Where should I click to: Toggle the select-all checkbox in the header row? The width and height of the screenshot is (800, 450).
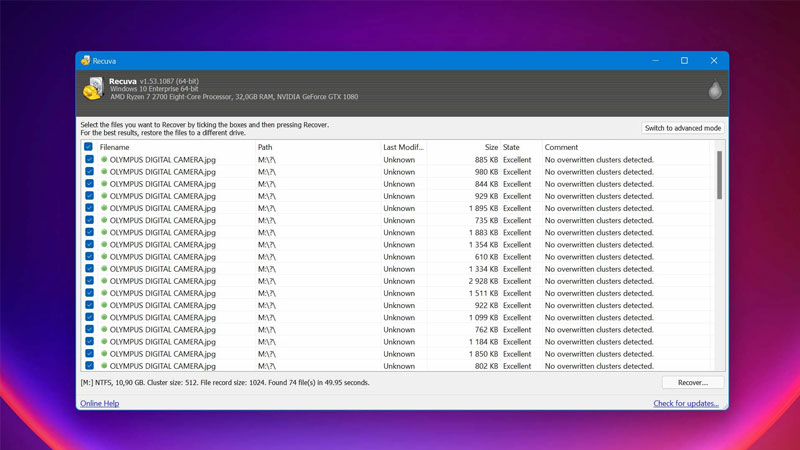(x=89, y=147)
